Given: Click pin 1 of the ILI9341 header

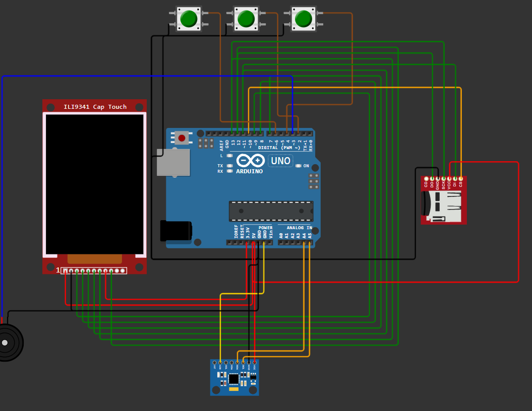Looking at the screenshot, I should (66, 270).
